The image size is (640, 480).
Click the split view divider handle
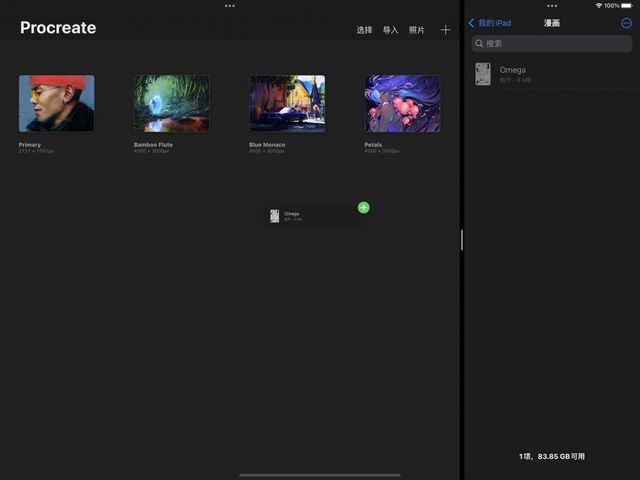tap(462, 240)
